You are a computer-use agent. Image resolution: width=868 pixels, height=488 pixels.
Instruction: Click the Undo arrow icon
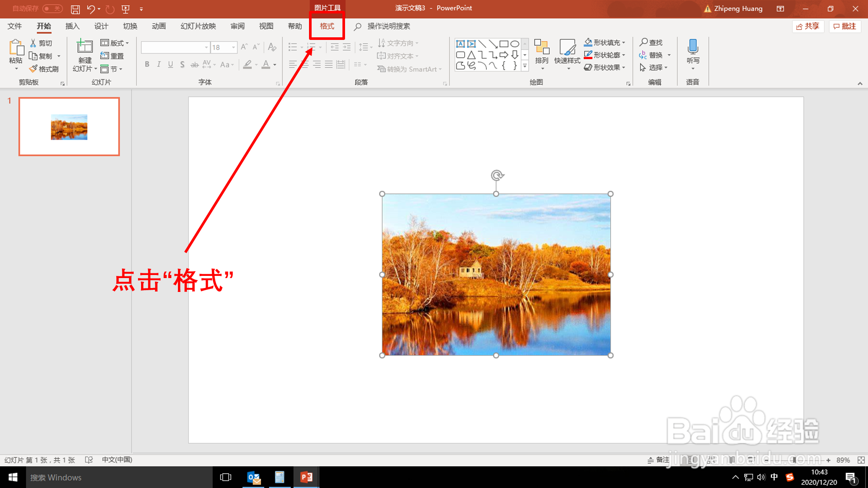coord(91,9)
